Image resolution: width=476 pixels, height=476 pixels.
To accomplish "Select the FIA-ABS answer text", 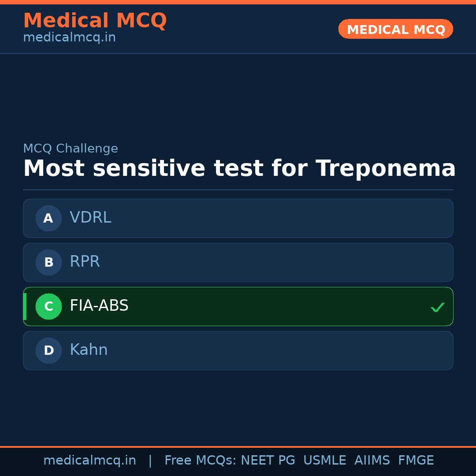I will click(x=99, y=306).
